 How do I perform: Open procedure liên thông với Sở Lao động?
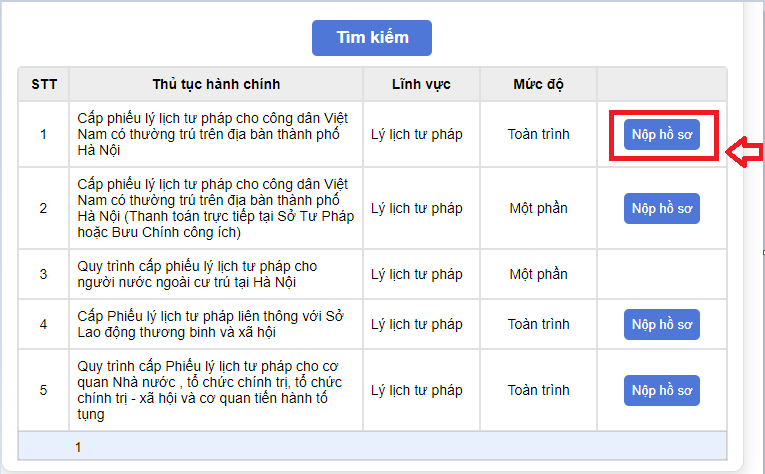210,324
